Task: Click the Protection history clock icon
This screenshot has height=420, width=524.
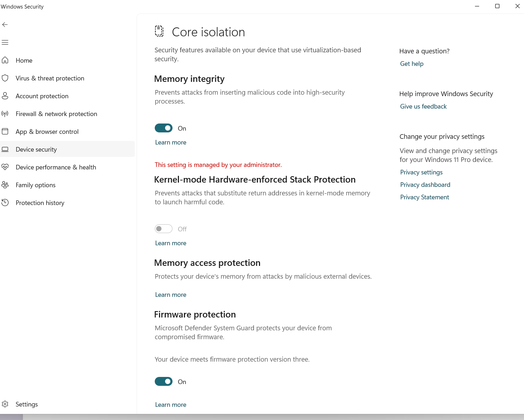Action: [x=5, y=203]
